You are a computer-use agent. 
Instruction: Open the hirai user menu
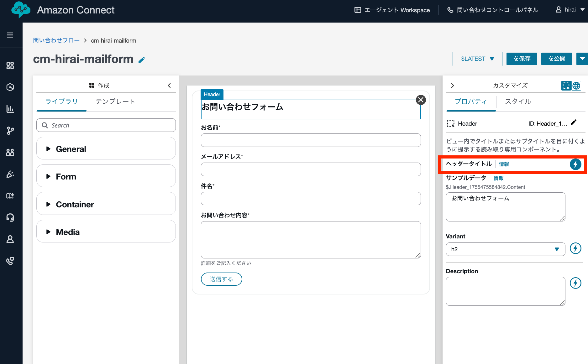pos(570,10)
